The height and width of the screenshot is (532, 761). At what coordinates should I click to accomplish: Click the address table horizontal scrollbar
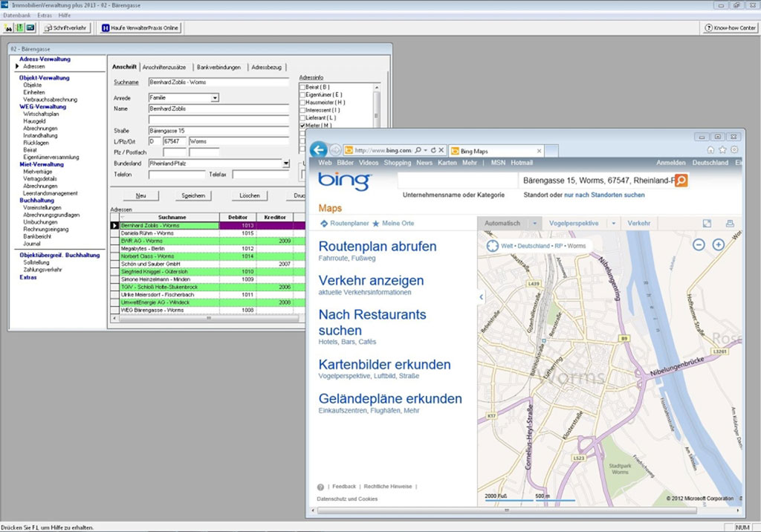(x=209, y=319)
